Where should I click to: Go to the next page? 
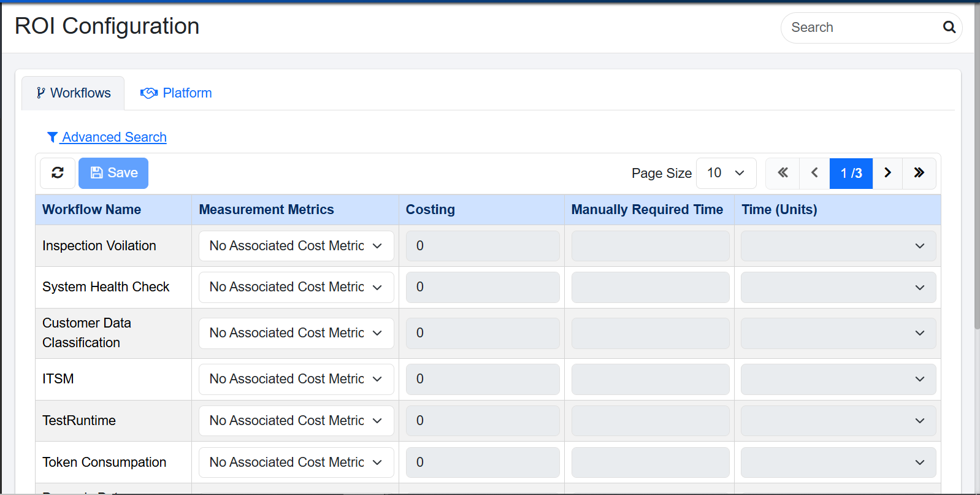[x=887, y=173]
